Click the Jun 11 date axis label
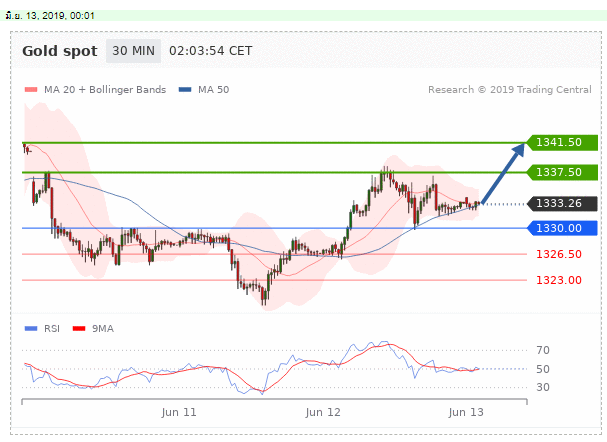607x442 pixels. (x=179, y=413)
